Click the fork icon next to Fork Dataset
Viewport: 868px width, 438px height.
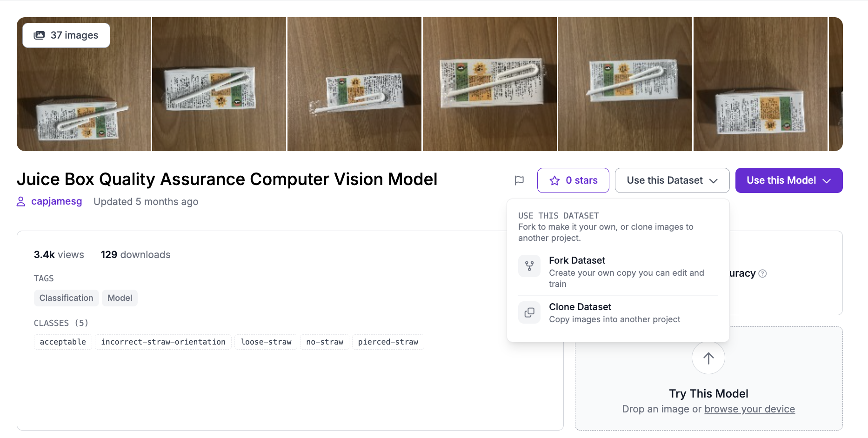(x=529, y=266)
